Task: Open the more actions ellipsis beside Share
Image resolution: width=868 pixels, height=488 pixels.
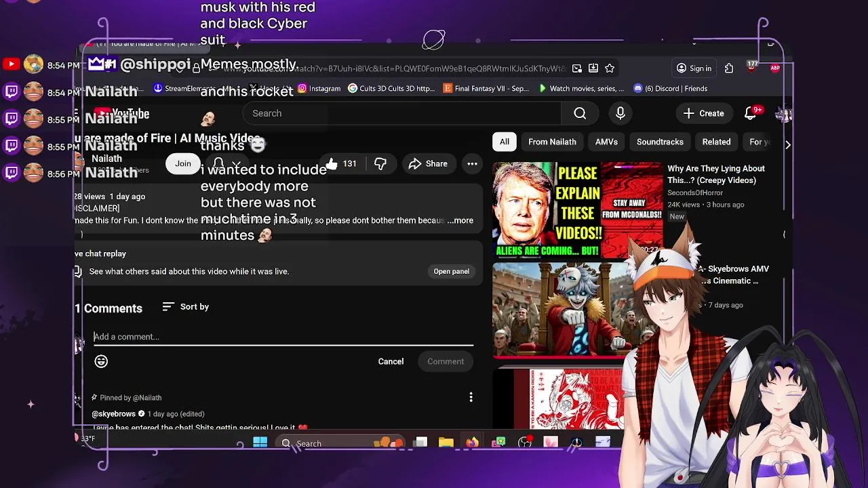Action: click(472, 163)
